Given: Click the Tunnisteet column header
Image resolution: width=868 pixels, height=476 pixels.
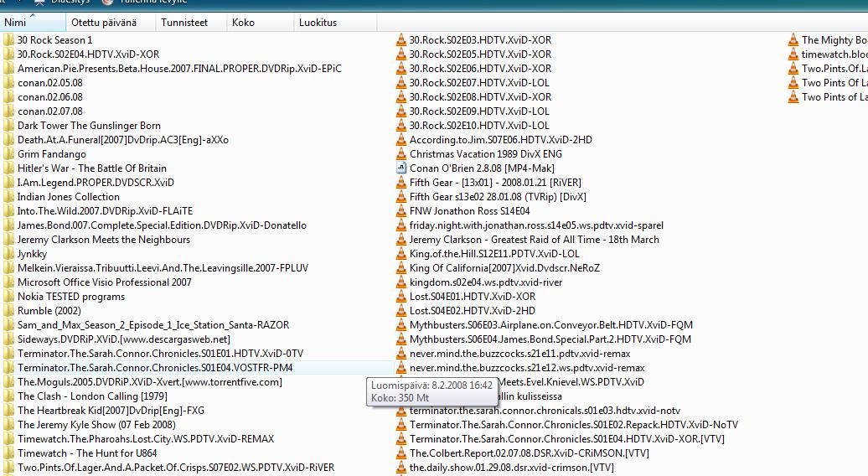Looking at the screenshot, I should click(x=190, y=22).
